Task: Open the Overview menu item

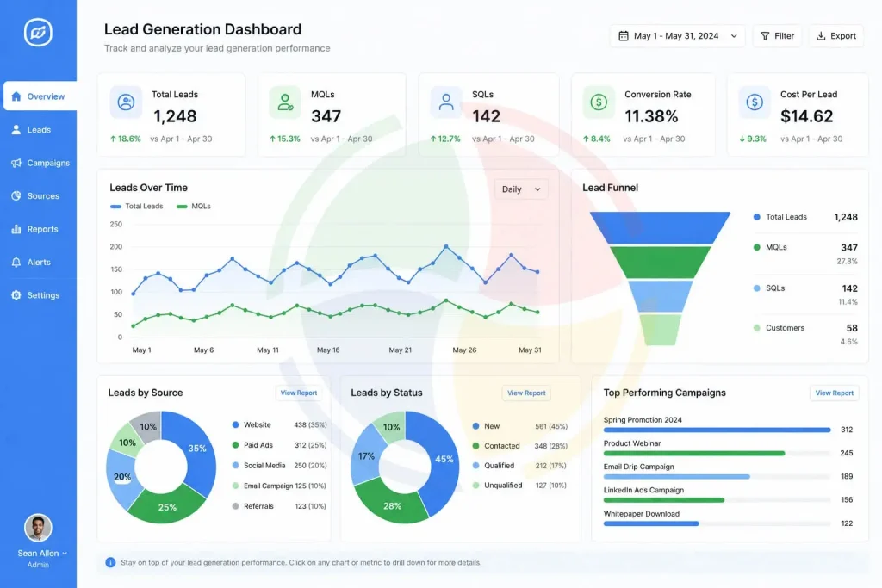Action: click(40, 96)
